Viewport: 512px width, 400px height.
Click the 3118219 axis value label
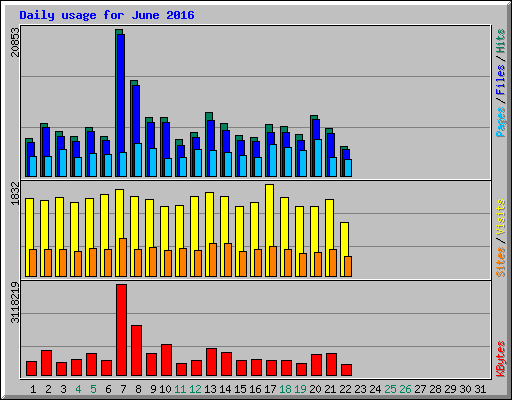point(15,303)
